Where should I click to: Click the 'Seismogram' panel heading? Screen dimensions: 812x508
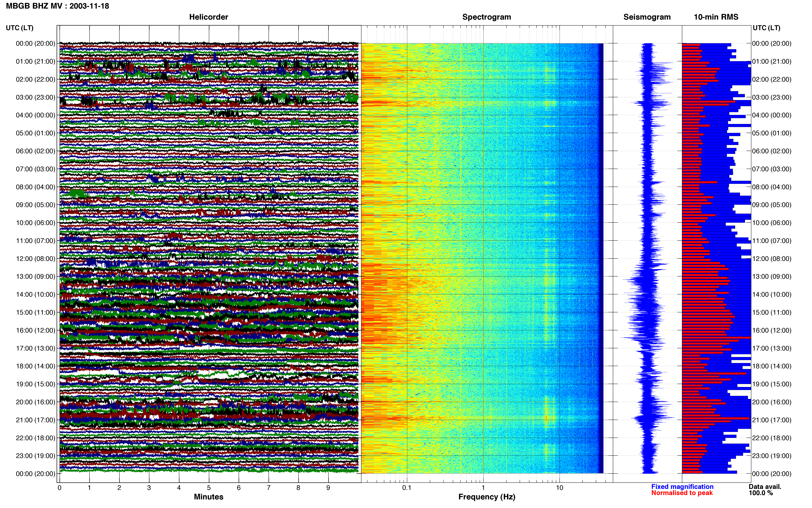[647, 17]
